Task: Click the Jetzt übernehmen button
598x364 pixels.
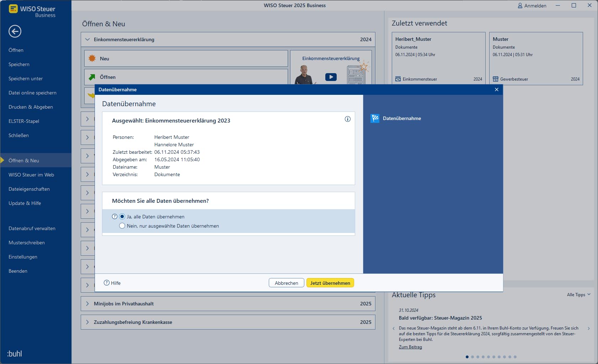Action: point(330,283)
